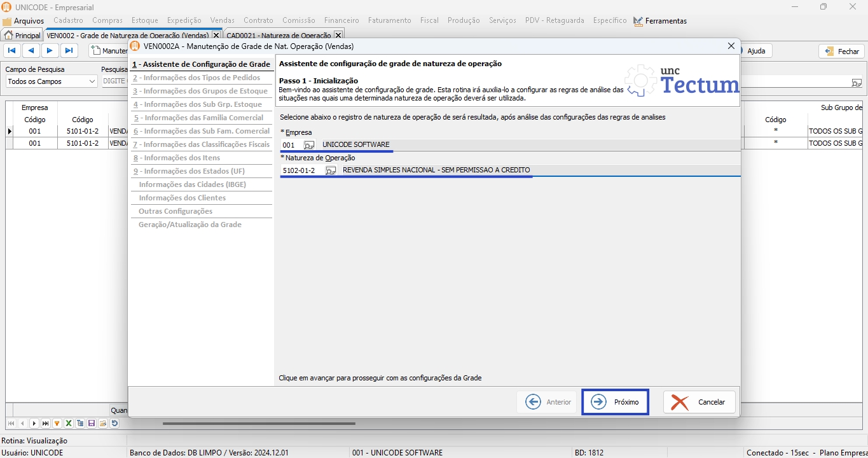The image size is (868, 458).
Task: Close the VEN0002 Grade de Natureza tab
Action: click(216, 36)
